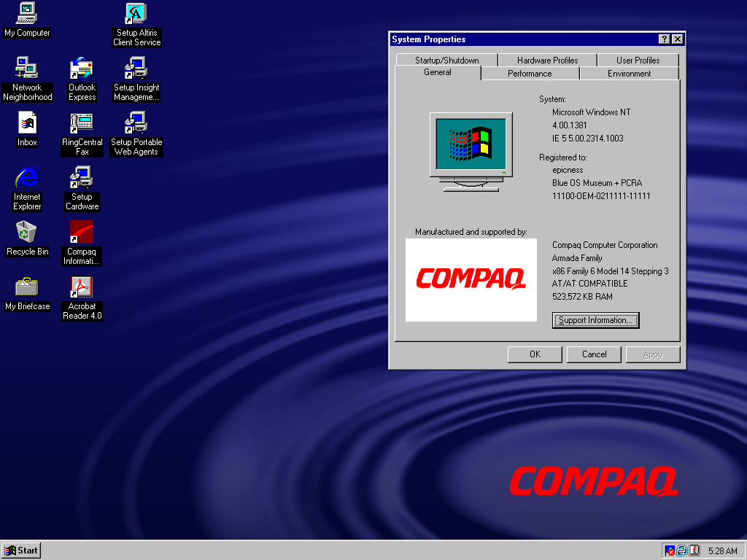The image size is (747, 560).
Task: Switch to the Environment tab
Action: coord(629,73)
